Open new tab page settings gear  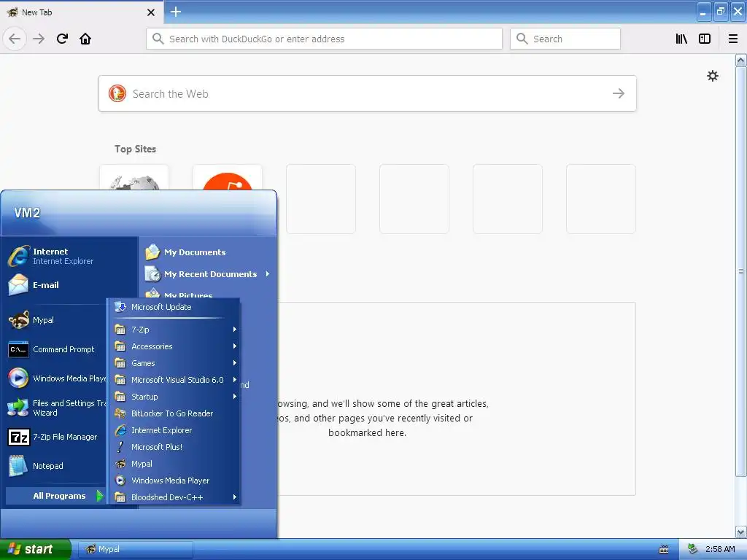pyautogui.click(x=712, y=76)
